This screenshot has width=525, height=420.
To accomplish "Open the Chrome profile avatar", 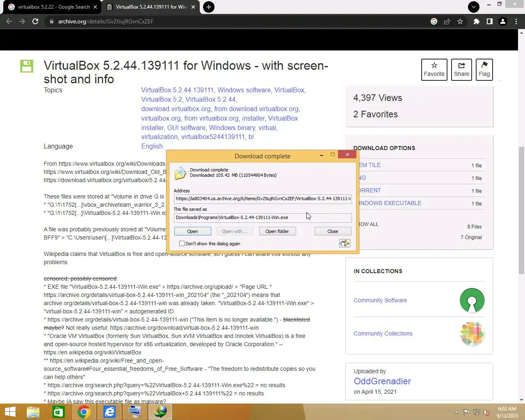I will (503, 21).
